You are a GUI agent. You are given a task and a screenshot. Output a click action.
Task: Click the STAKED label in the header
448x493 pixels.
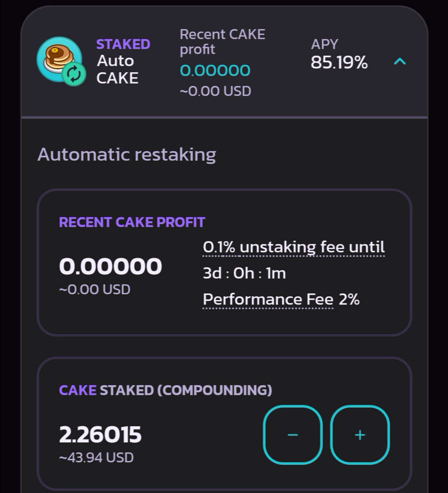click(123, 44)
